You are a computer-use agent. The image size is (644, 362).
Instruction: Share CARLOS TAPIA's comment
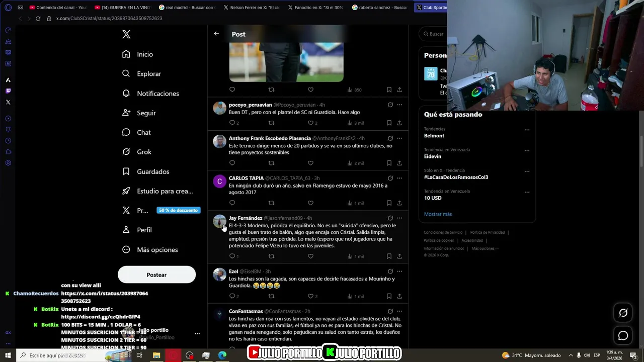click(x=399, y=203)
